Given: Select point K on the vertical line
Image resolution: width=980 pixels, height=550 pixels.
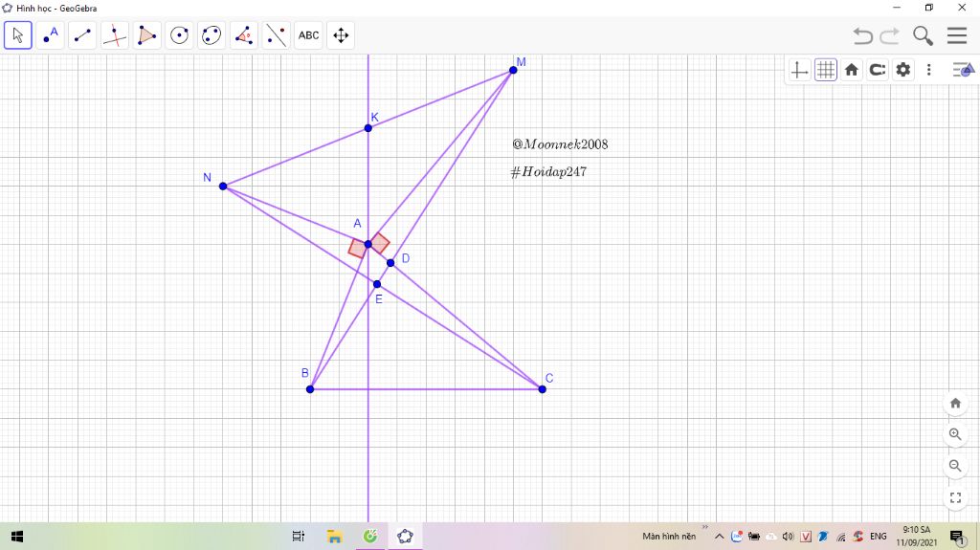Looking at the screenshot, I should pos(368,128).
